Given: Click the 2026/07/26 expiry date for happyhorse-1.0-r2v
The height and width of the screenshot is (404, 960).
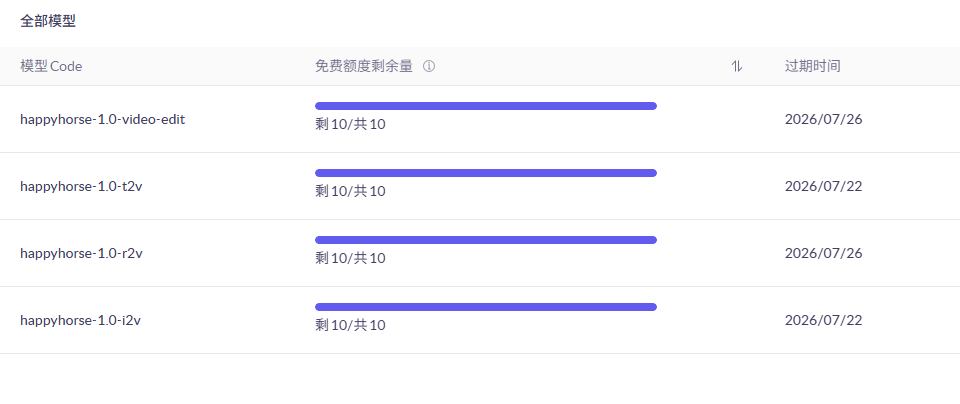Looking at the screenshot, I should 823,253.
